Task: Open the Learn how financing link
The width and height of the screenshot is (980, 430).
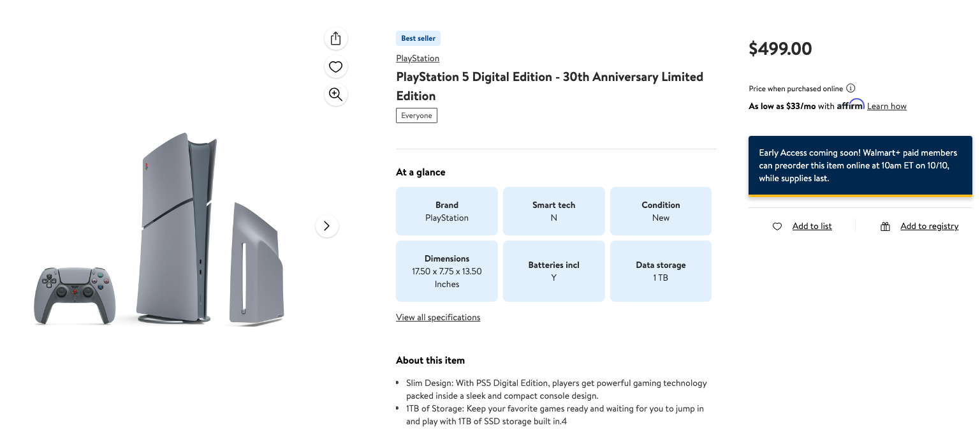Action: point(886,105)
